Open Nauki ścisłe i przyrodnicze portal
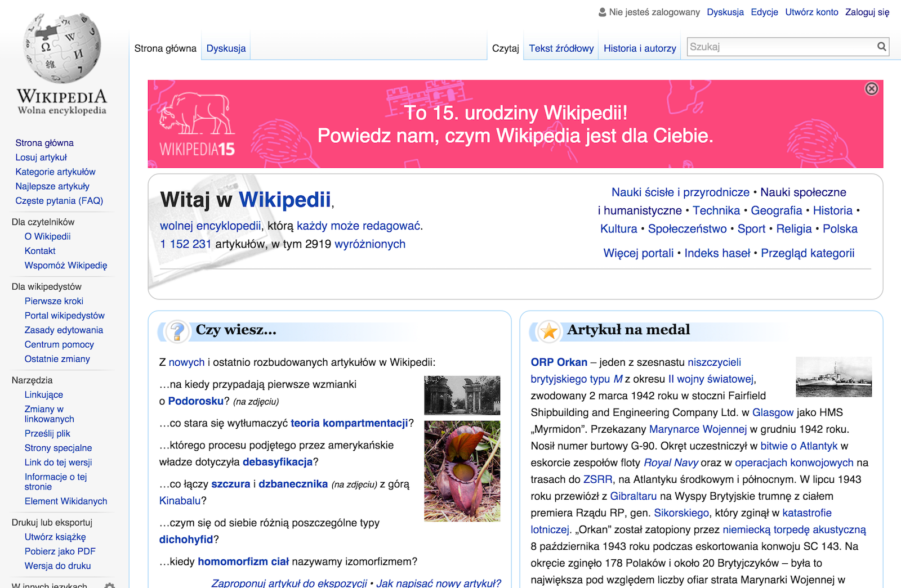Image resolution: width=901 pixels, height=588 pixels. click(x=680, y=192)
